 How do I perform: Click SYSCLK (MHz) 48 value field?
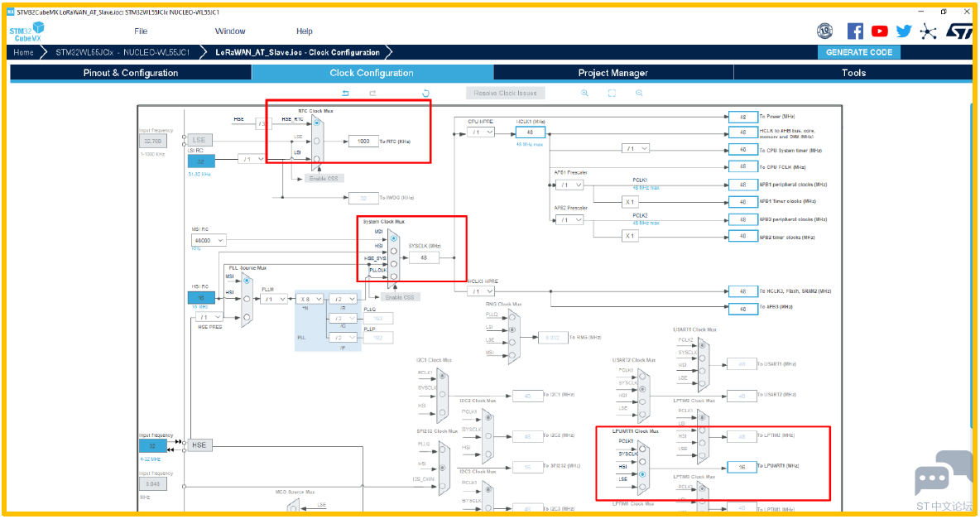click(x=424, y=257)
